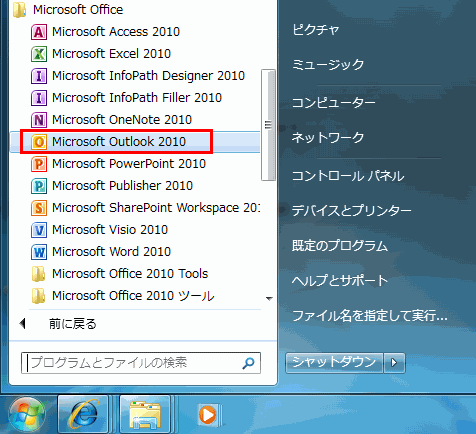
Task: Open 既定のプログラム
Action: pos(340,246)
